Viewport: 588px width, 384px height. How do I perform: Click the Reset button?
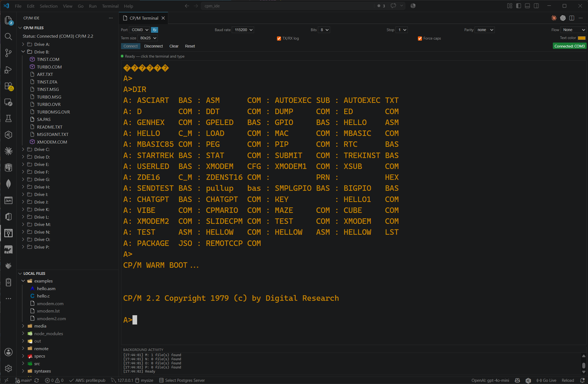click(190, 46)
